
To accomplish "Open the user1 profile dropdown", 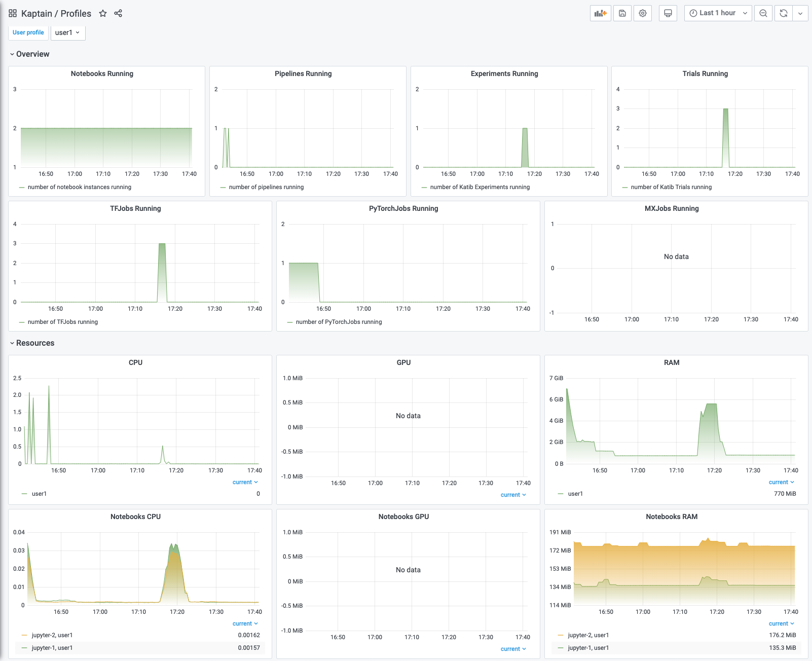I will (67, 32).
